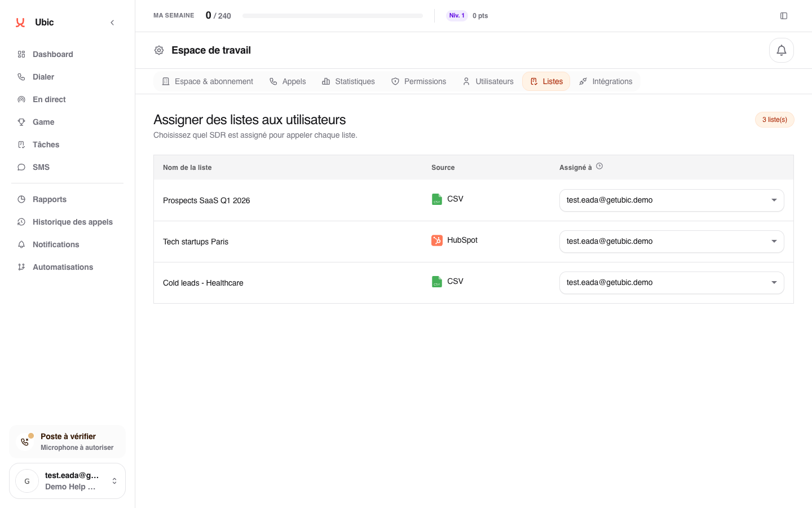Click the workspace settings gear icon
Screen dimensions: 812x508
(x=159, y=50)
